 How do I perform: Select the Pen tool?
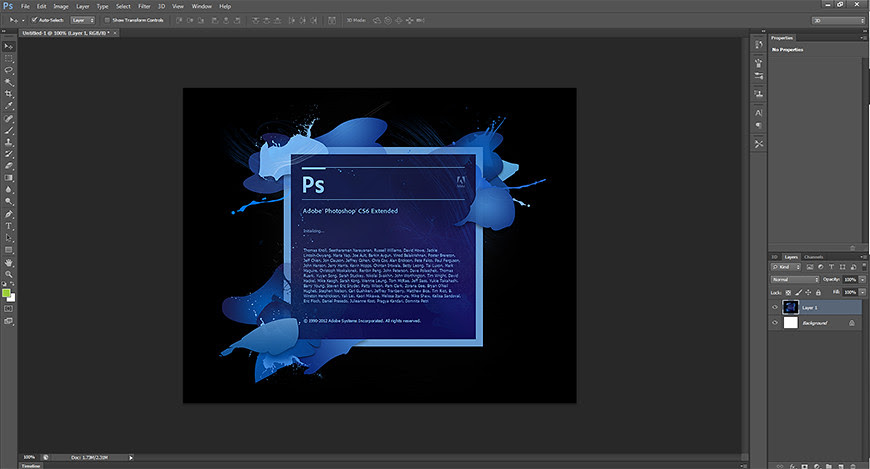tap(8, 214)
